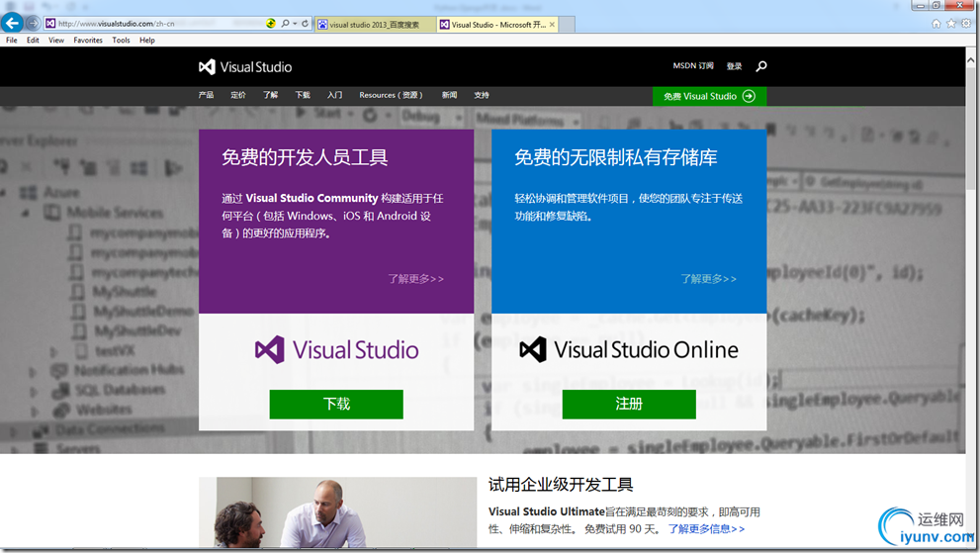Viewport: 980px width, 553px height.
Task: Open the File menu
Action: point(11,40)
